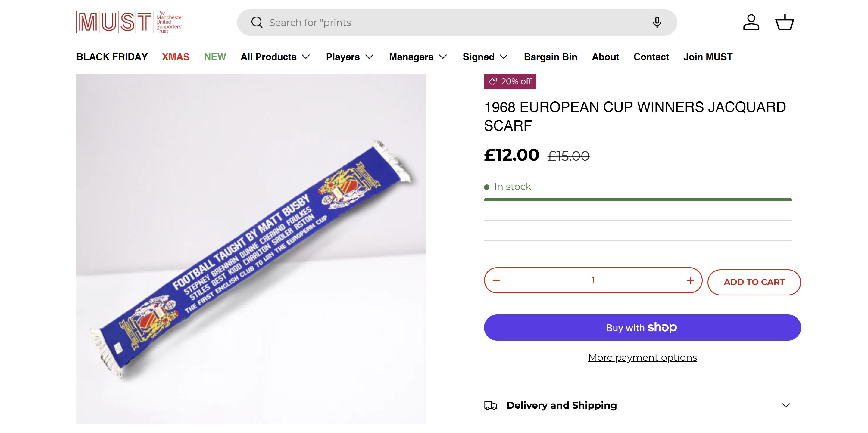Increase quantity with plus button
This screenshot has width=868, height=433.
click(x=690, y=280)
